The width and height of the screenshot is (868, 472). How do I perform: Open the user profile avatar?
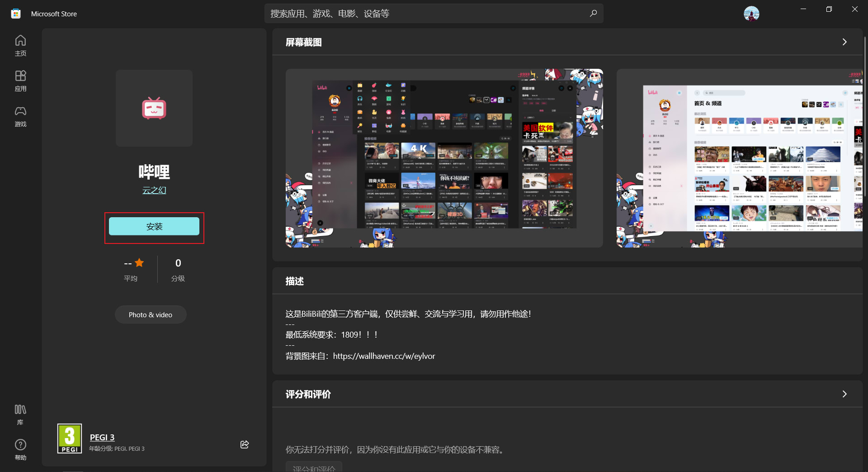click(x=751, y=14)
